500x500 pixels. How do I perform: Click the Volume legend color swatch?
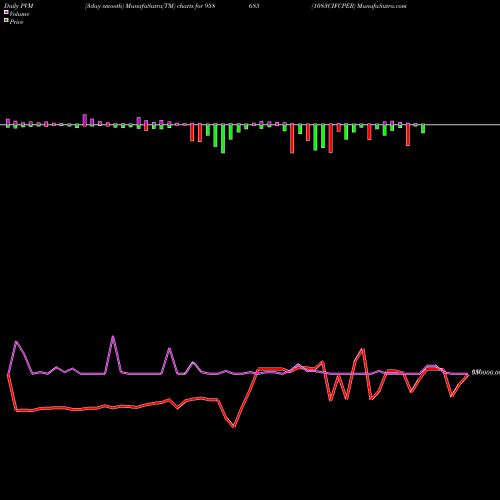click(6, 13)
